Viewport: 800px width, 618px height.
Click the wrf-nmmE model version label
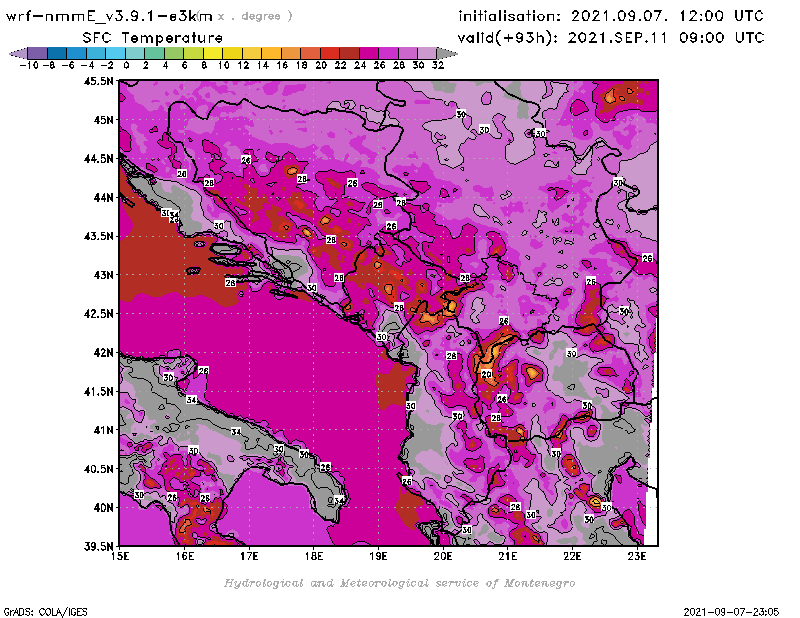[108, 15]
